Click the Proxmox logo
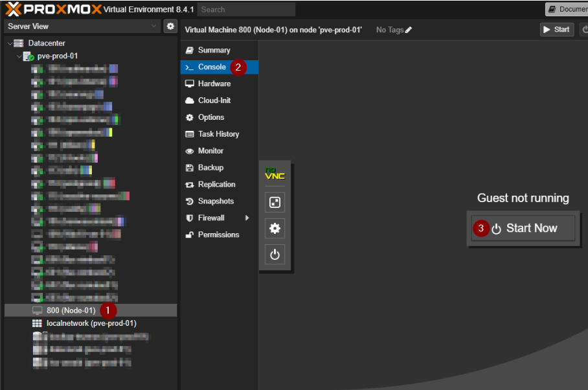Image resolution: width=588 pixels, height=390 pixels. [x=53, y=9]
